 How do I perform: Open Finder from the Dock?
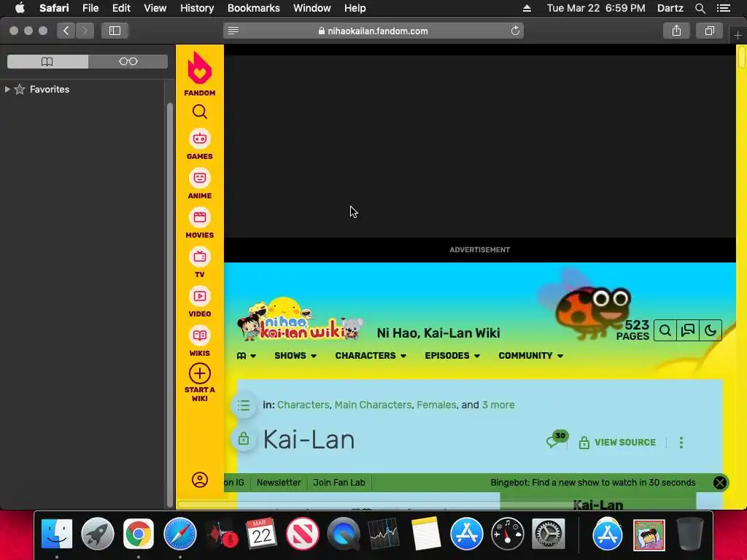[57, 534]
